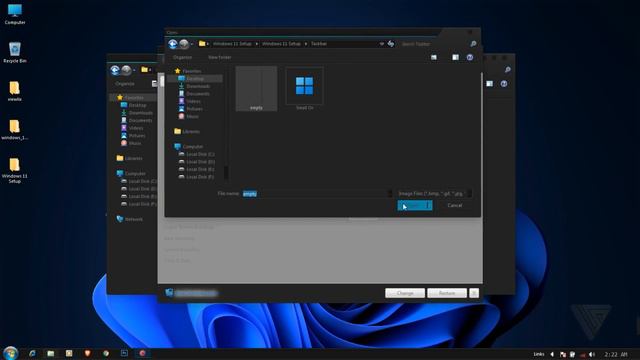Open Organize menu in rear Explorer window
Screen dimensions: 640x360
125,84
